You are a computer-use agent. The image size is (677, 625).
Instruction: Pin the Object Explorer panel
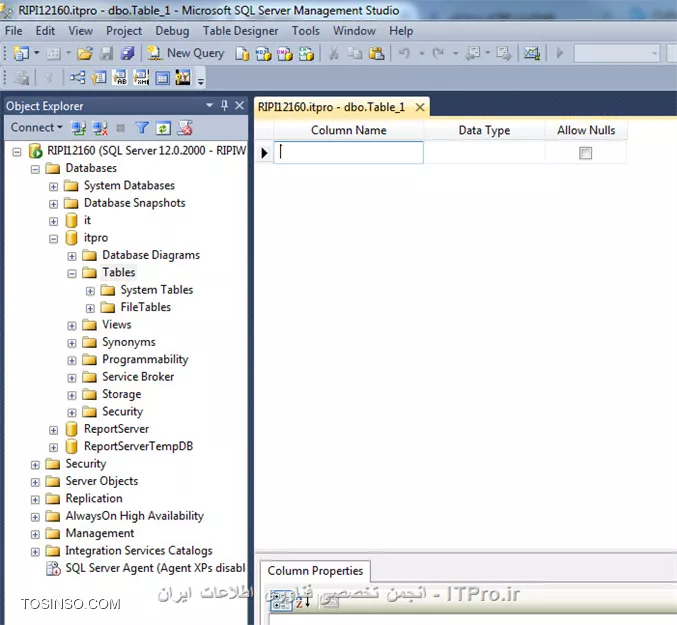coord(225,105)
